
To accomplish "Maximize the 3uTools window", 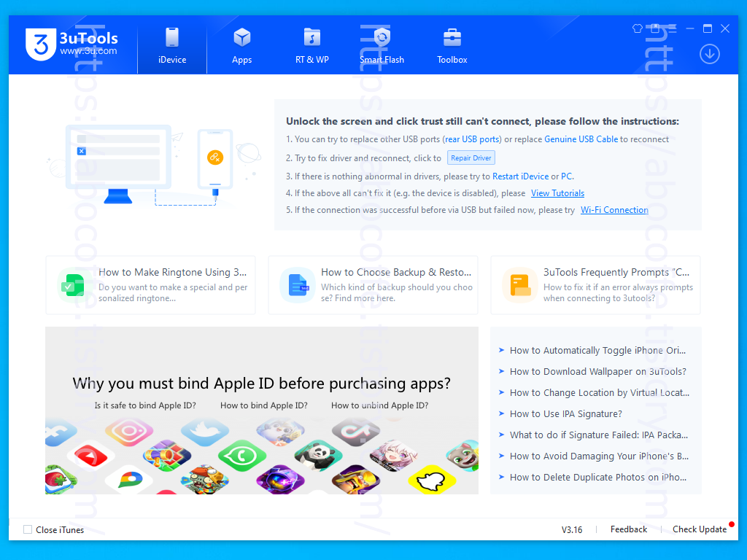I will coord(708,28).
